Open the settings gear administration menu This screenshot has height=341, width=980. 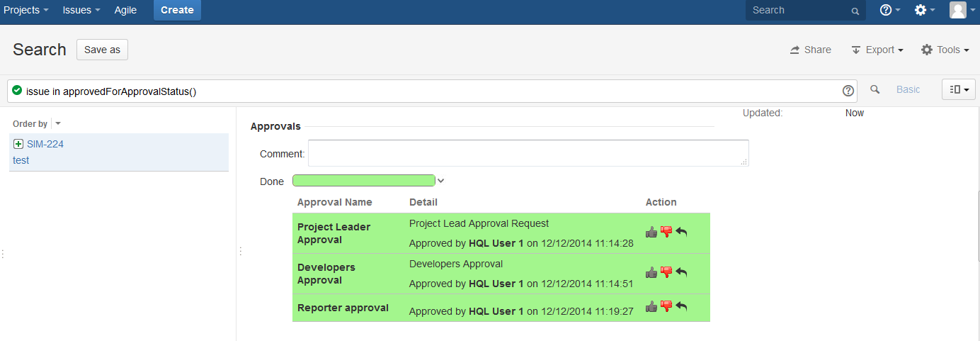pyautogui.click(x=924, y=10)
